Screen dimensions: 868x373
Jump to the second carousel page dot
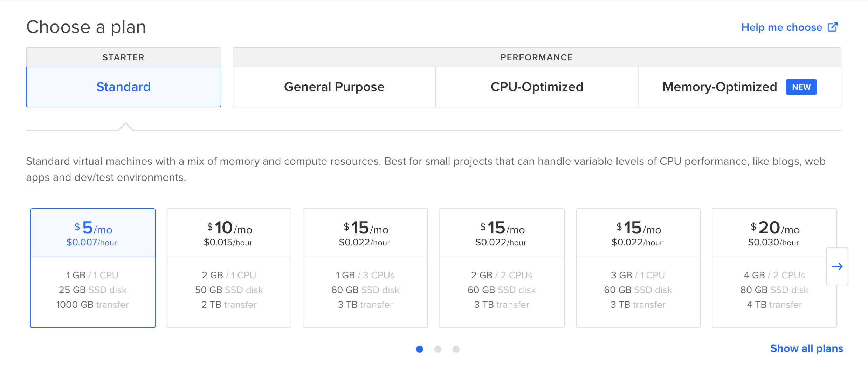pyautogui.click(x=438, y=349)
